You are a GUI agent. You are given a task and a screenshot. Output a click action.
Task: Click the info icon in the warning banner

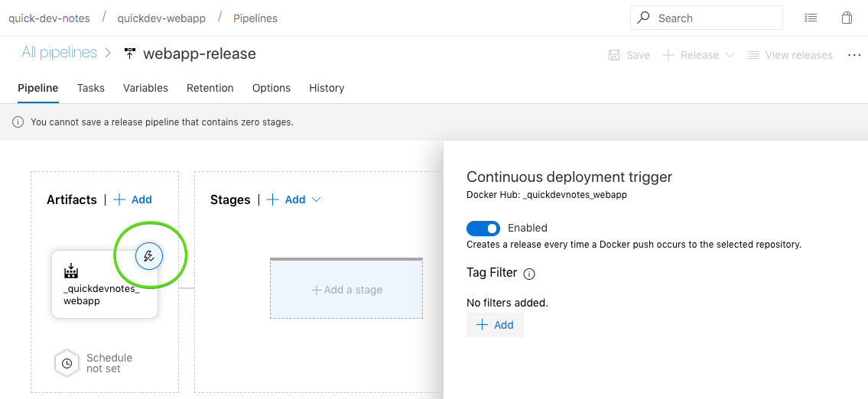tap(18, 122)
